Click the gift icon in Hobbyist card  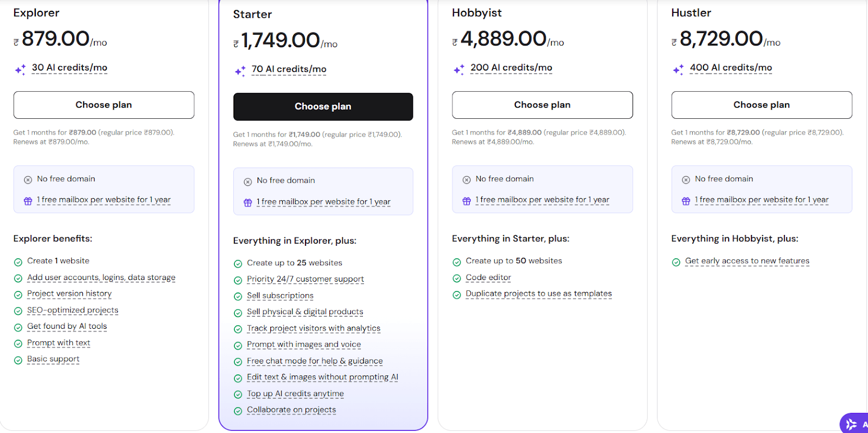point(467,201)
